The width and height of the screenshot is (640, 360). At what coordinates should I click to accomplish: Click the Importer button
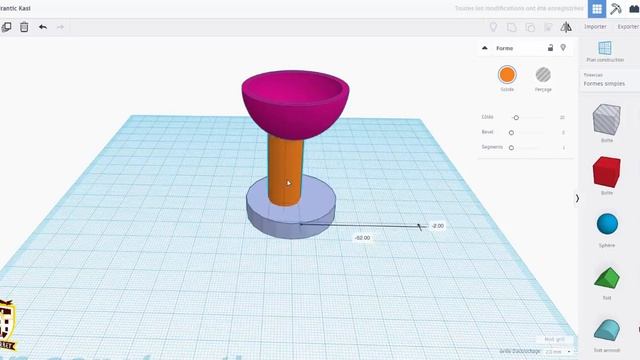(x=595, y=27)
